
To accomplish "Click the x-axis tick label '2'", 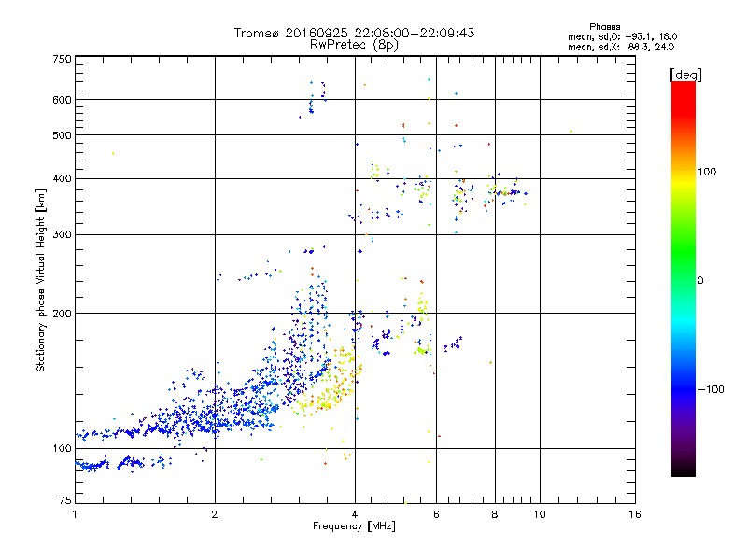I will pyautogui.click(x=215, y=514).
